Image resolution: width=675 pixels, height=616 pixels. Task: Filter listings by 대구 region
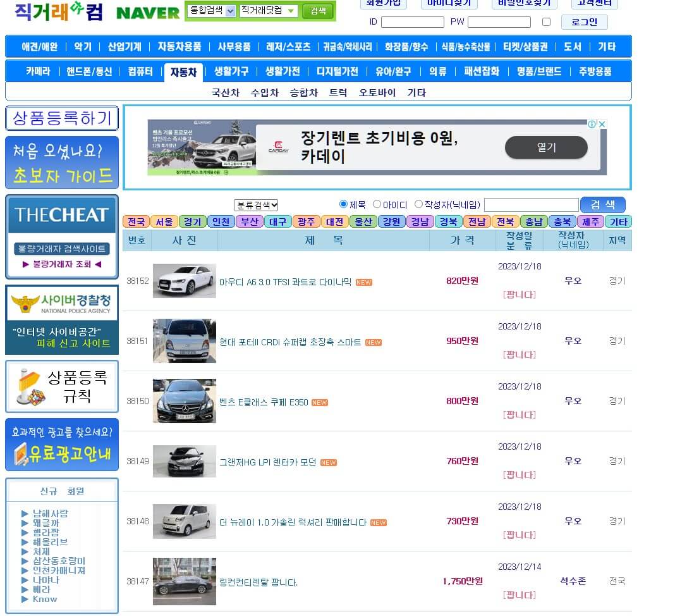pos(277,222)
